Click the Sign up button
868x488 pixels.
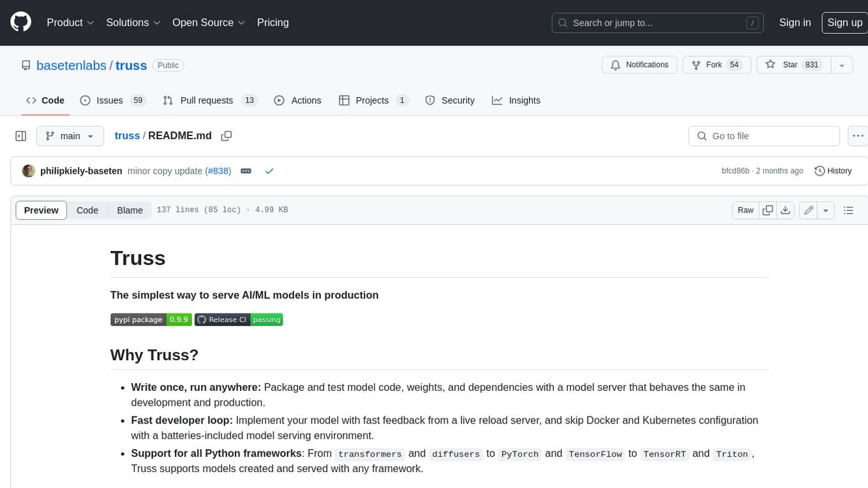pos(844,22)
